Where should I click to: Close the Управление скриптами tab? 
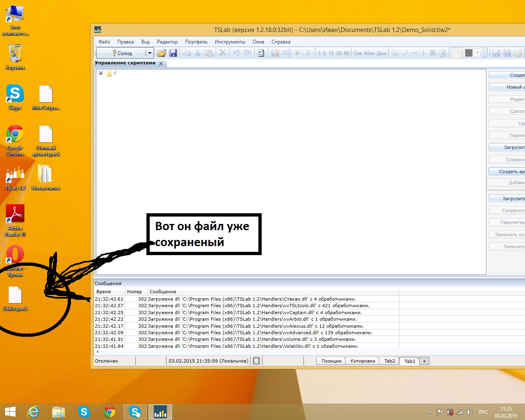[x=161, y=64]
